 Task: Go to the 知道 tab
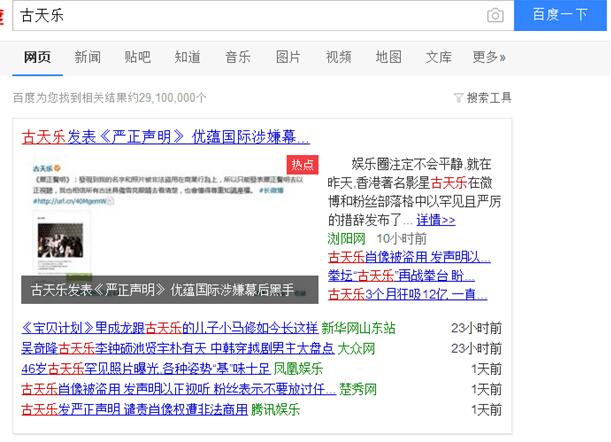click(x=187, y=57)
